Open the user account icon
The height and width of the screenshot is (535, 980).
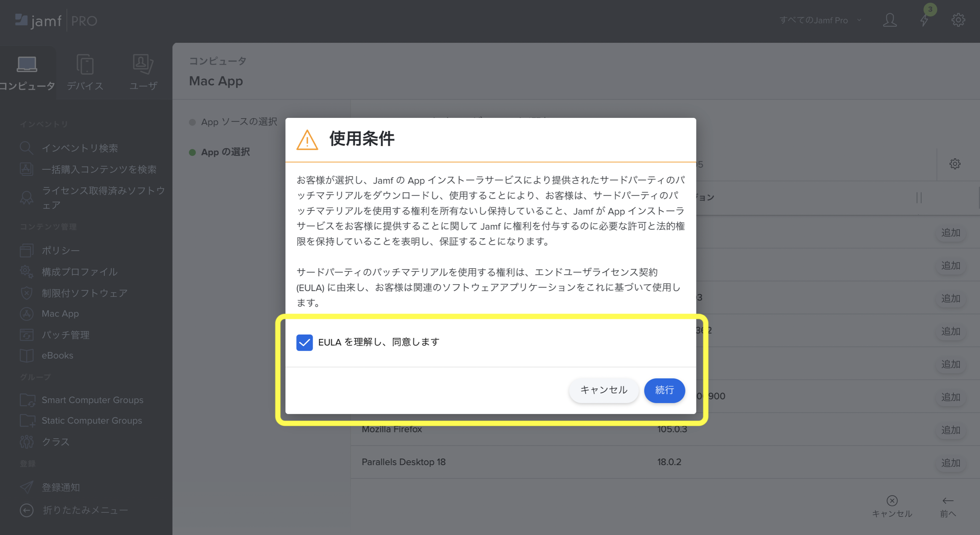(890, 21)
